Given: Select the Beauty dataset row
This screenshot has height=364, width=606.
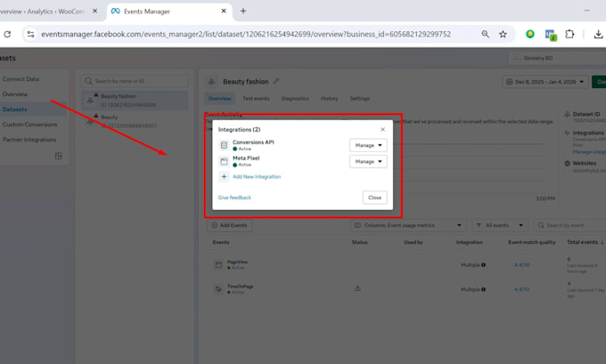Looking at the screenshot, I should pos(135,121).
